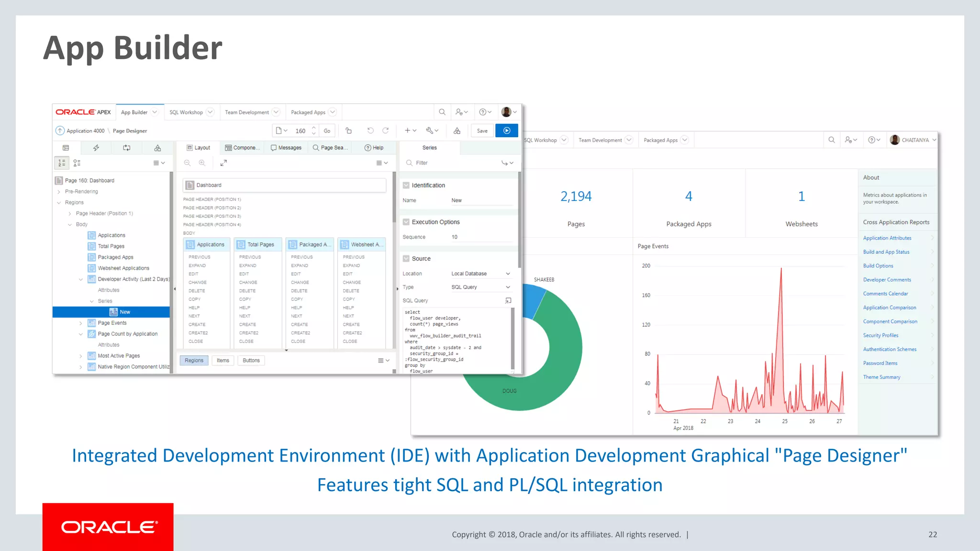980x551 pixels.
Task: Open the administration user-gear menu
Action: (x=462, y=112)
